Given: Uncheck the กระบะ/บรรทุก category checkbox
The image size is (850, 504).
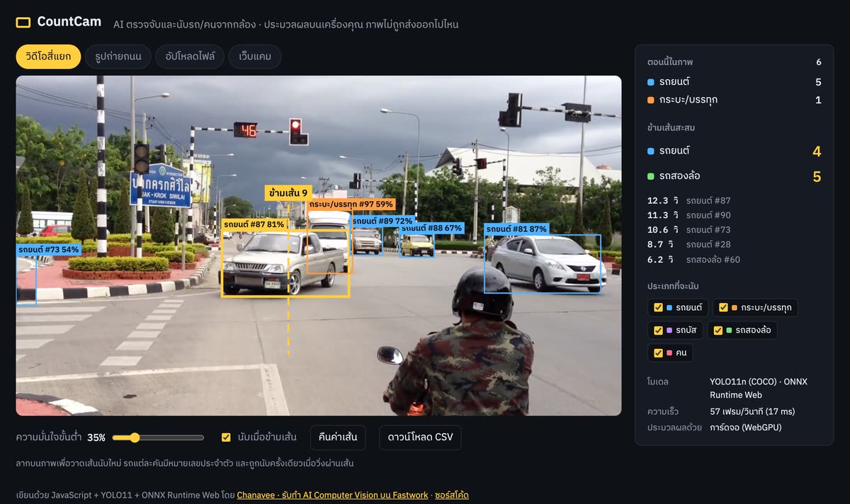Looking at the screenshot, I should (x=723, y=307).
